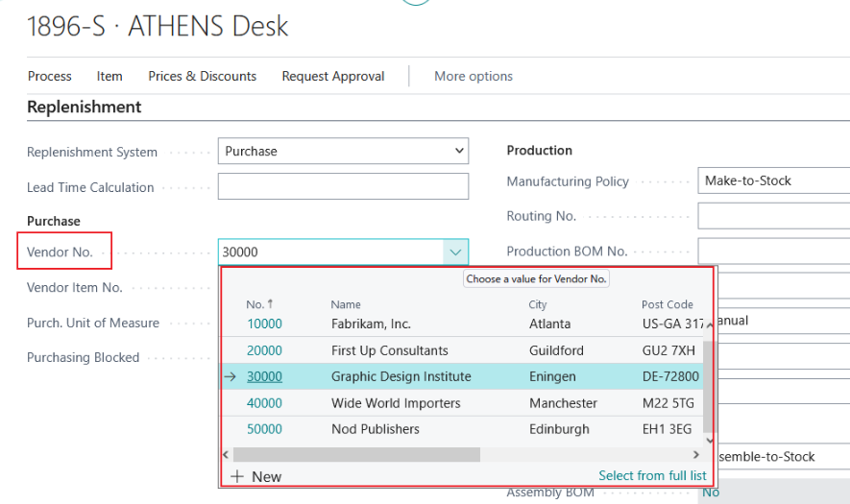The image size is (850, 504).
Task: Click the vertical scrollbar of vendor list
Action: [x=708, y=386]
